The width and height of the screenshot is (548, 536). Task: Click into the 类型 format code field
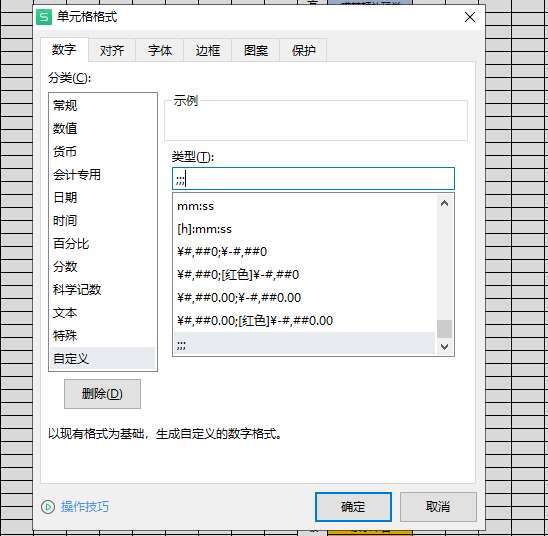point(313,179)
